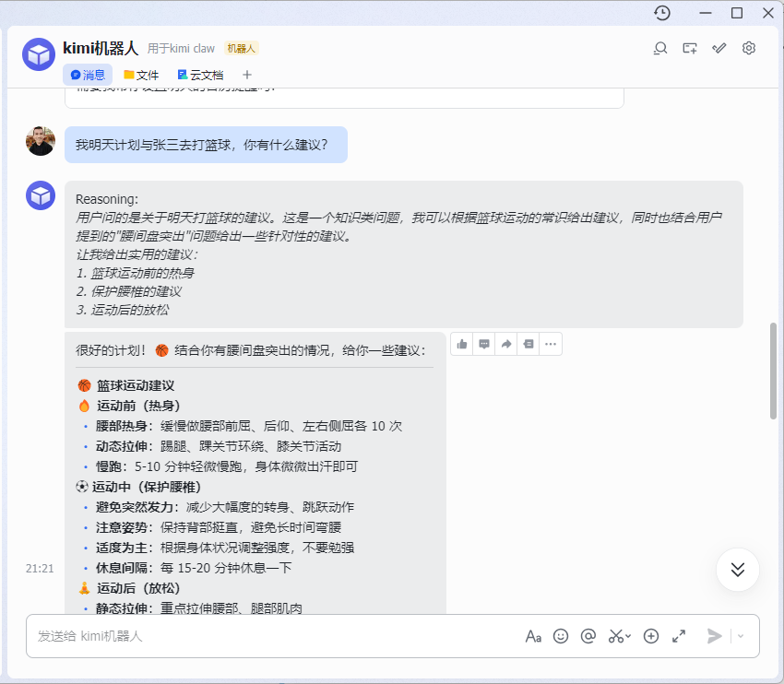Click the Reasoning: heading text
The height and width of the screenshot is (684, 784).
[107, 199]
